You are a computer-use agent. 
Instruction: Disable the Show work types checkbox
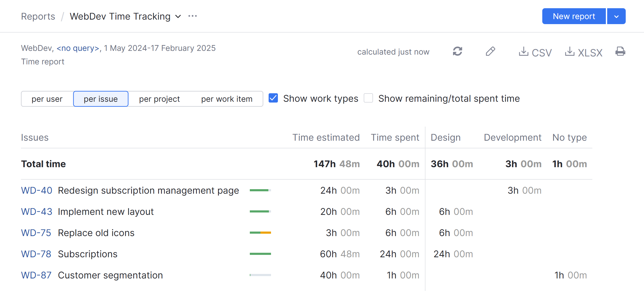coord(273,98)
